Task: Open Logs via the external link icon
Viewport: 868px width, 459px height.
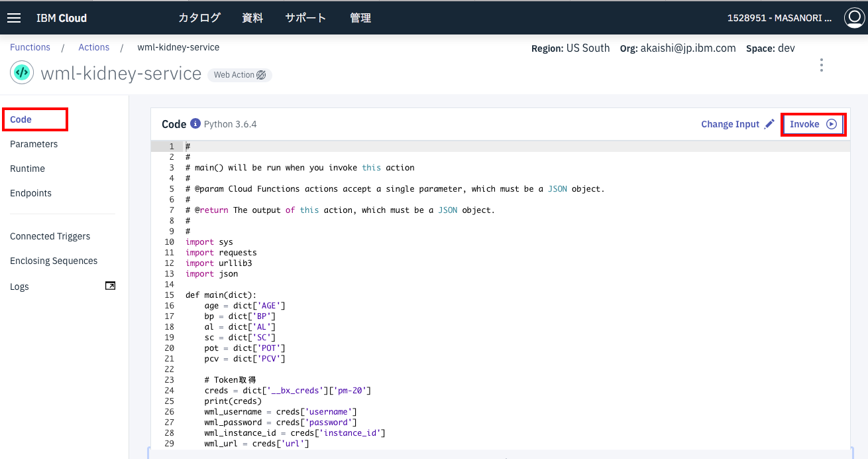Action: coord(111,285)
